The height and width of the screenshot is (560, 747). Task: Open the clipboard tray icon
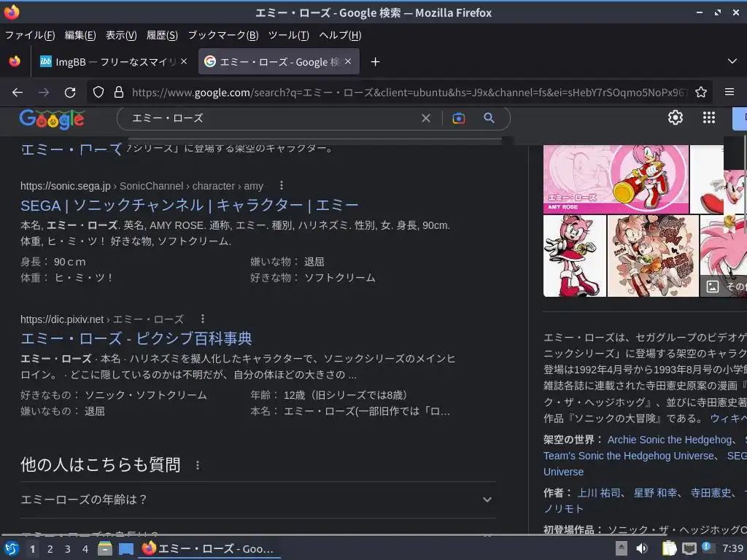tap(669, 548)
